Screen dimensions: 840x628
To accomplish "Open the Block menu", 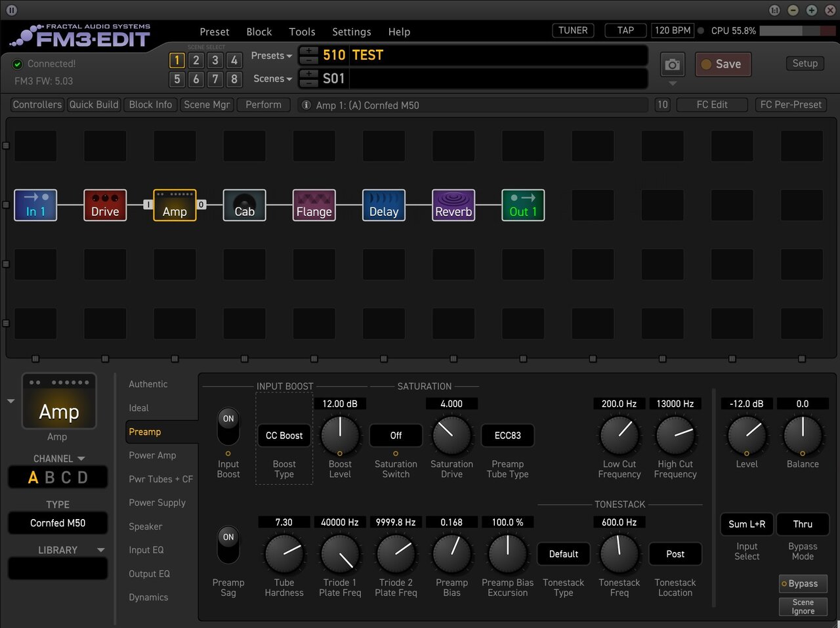I will (259, 31).
